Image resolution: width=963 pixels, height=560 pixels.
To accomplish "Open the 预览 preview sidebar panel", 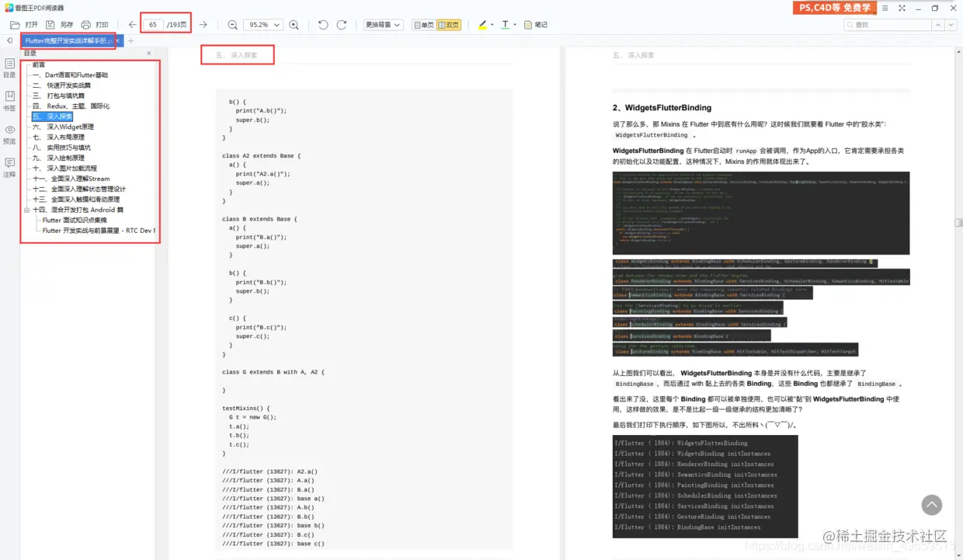I will pyautogui.click(x=9, y=135).
